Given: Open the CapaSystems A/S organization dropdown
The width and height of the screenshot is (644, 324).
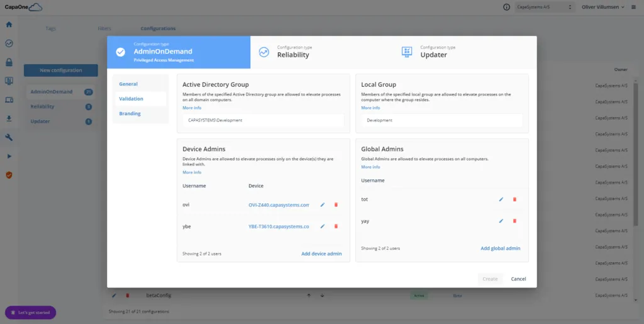Looking at the screenshot, I should [544, 7].
